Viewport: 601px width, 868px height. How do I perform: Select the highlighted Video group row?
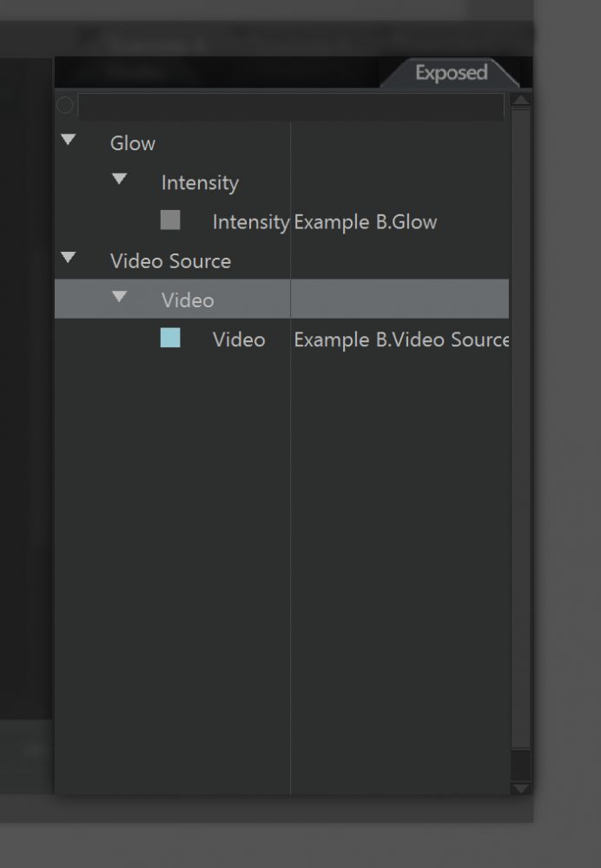point(281,299)
